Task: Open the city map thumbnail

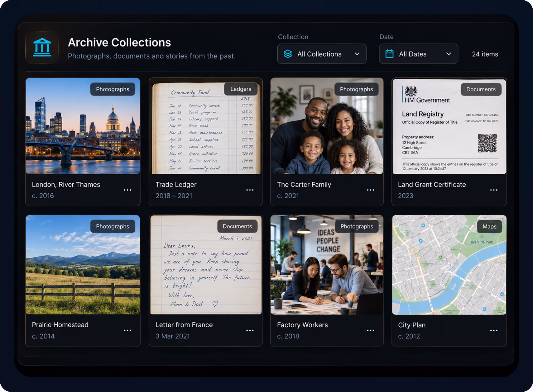Action: [x=449, y=265]
